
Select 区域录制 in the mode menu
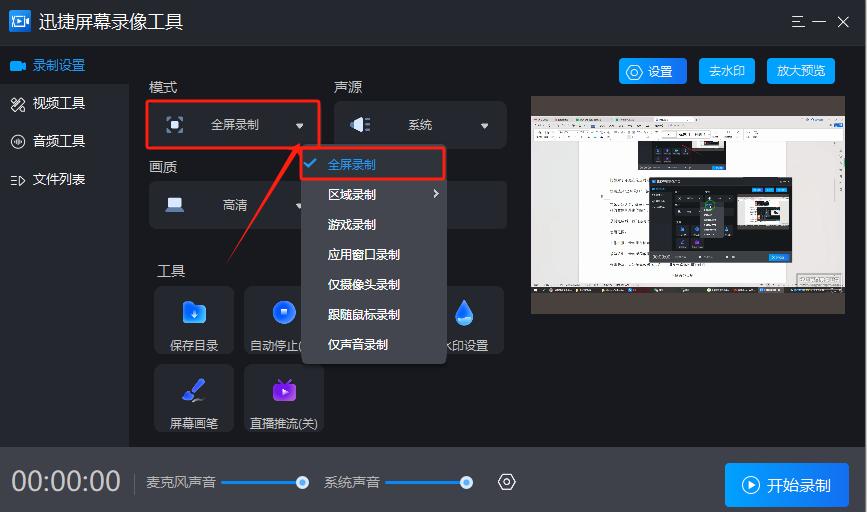pos(374,195)
